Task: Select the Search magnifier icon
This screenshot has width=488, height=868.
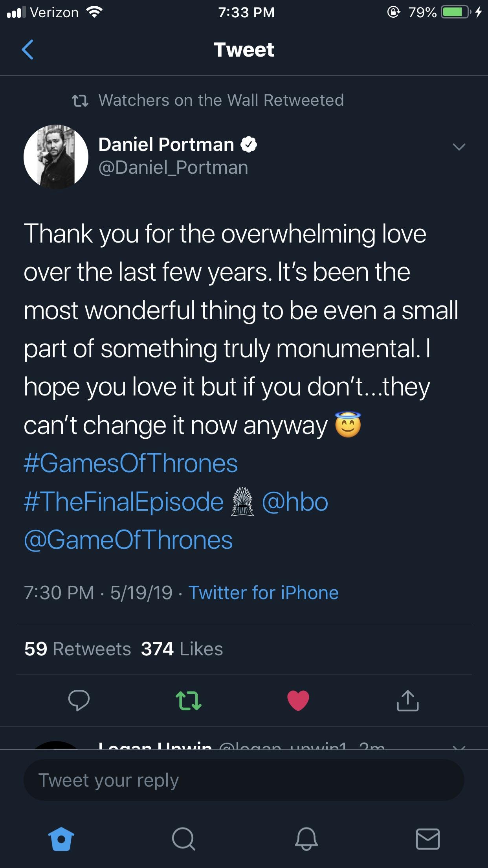Action: tap(183, 839)
